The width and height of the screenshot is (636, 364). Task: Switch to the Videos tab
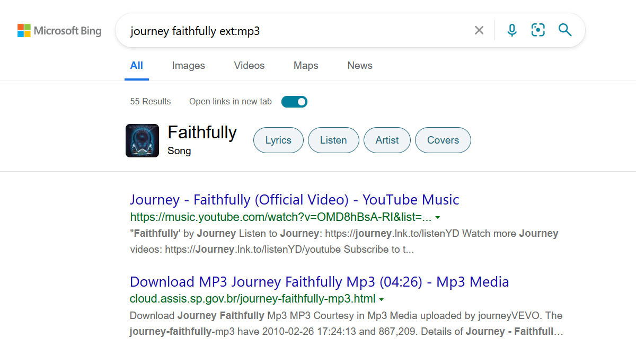tap(249, 66)
